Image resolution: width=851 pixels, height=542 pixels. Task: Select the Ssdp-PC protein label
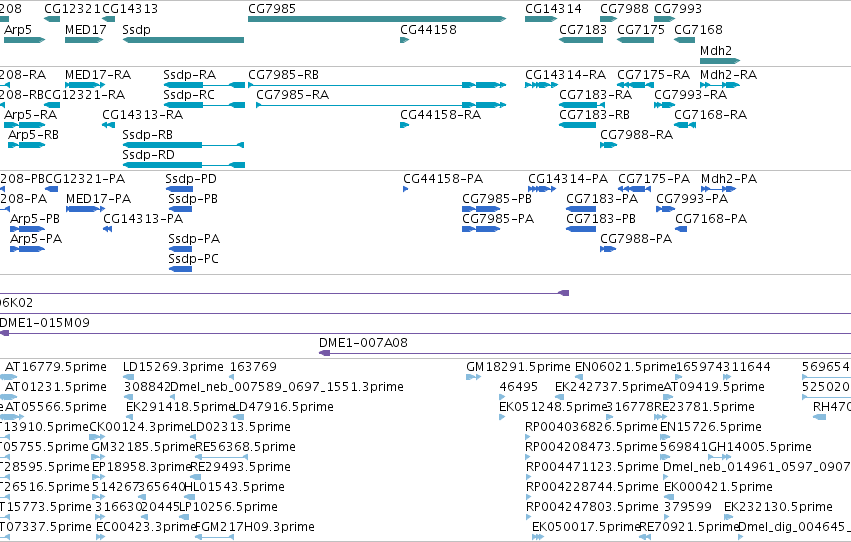pyautogui.click(x=194, y=259)
